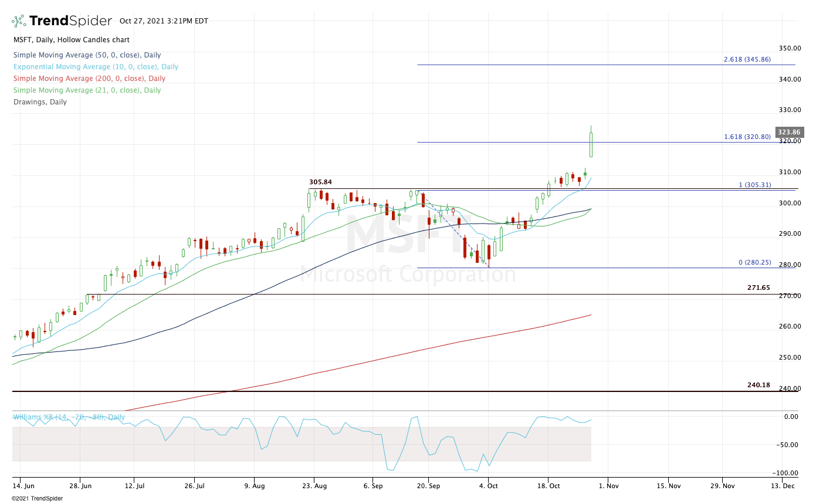816x504 pixels.
Task: Click the TrendSpider spider logo icon
Action: click(x=19, y=21)
